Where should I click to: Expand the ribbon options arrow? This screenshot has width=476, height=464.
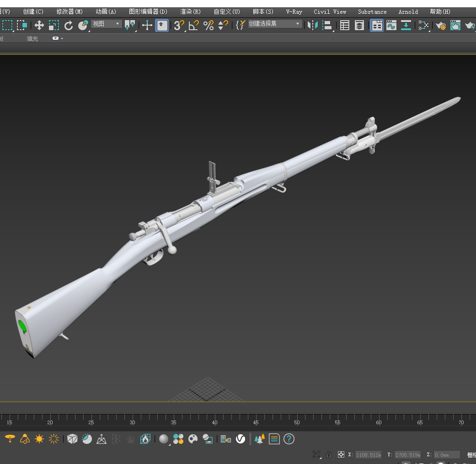[62, 38]
